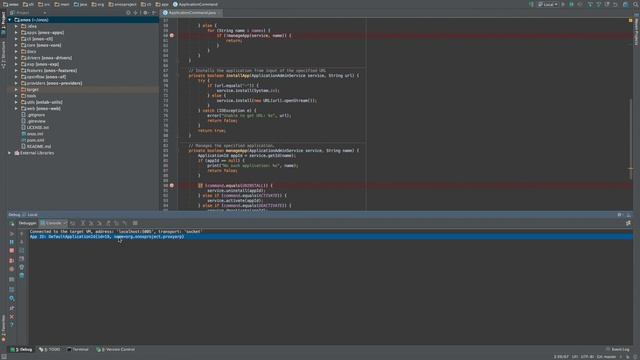Screen dimensions: 640x360
Task: Open the TODO tool window tab
Action: coord(49,350)
